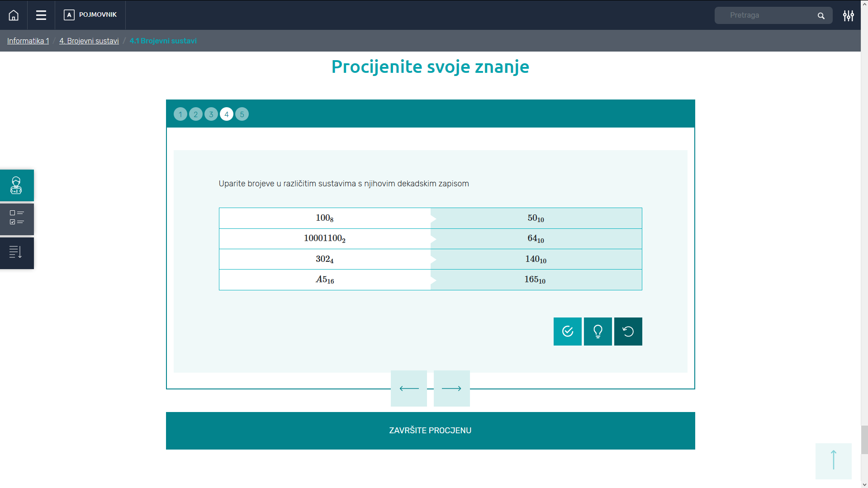Reset the exercise with undo arrow
Screen dimensions: 868x488
coord(628,332)
